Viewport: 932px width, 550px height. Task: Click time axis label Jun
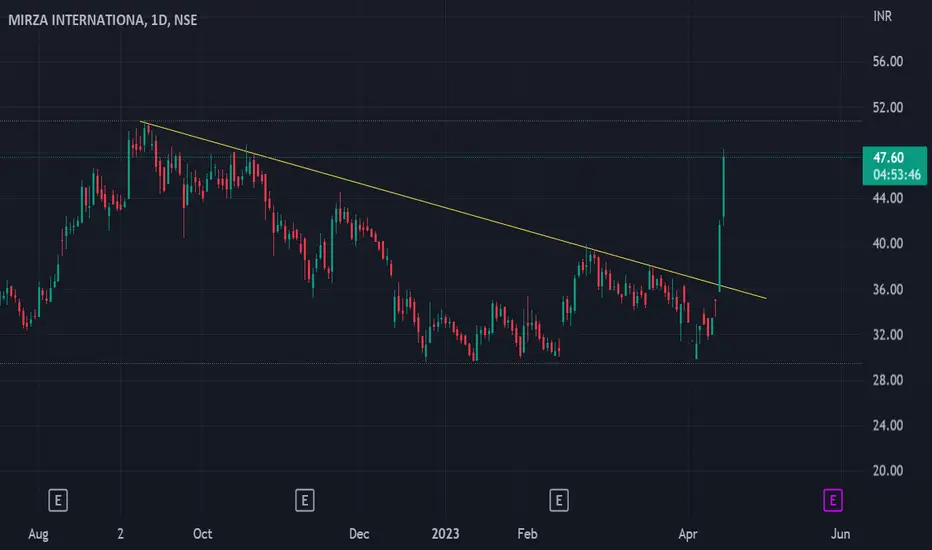point(840,534)
